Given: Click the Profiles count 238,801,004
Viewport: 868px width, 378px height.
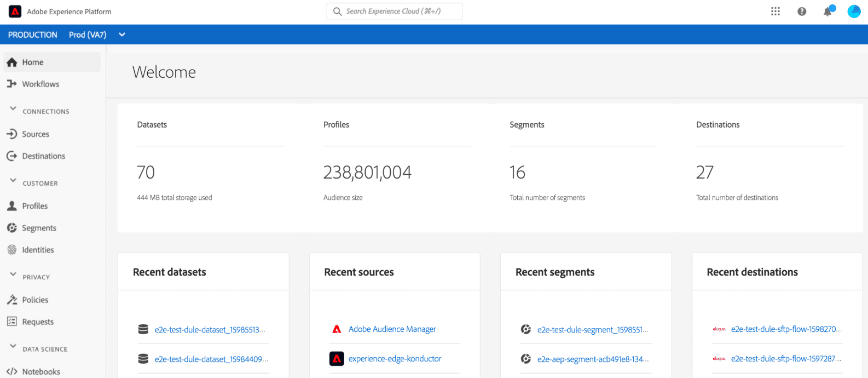Looking at the screenshot, I should (367, 173).
